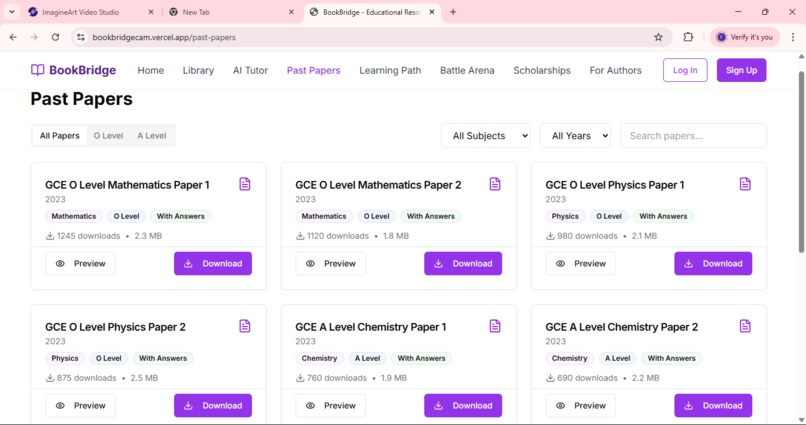806x425 pixels.
Task: Download GCE O Level Mathematics Paper 2
Action: (463, 263)
